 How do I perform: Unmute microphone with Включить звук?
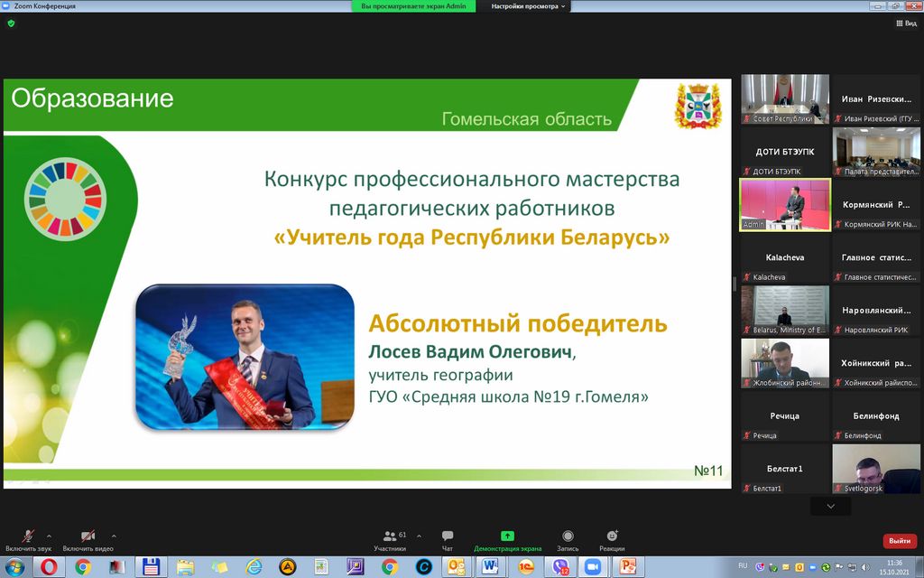click(x=29, y=536)
